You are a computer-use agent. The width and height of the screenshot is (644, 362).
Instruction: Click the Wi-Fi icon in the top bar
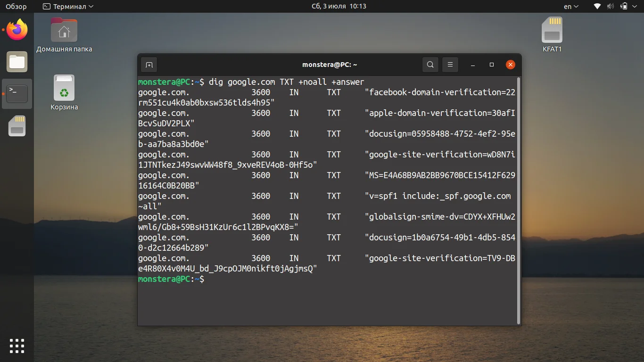coord(597,6)
